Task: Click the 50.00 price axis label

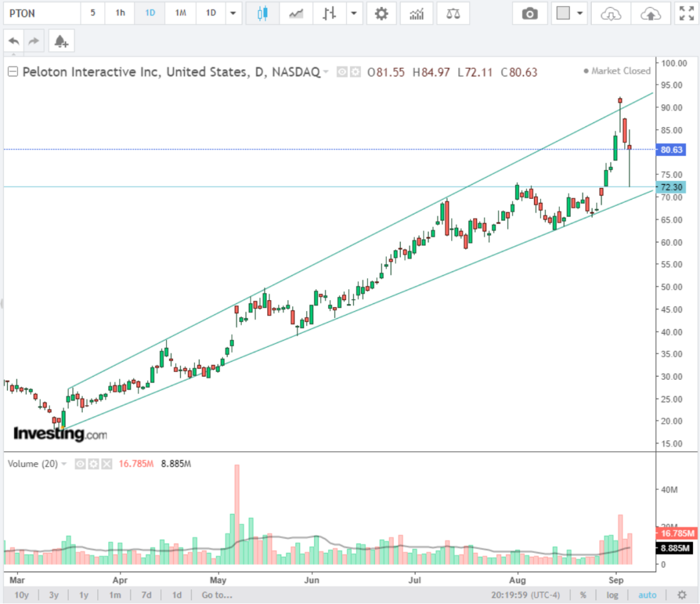Action: click(671, 286)
